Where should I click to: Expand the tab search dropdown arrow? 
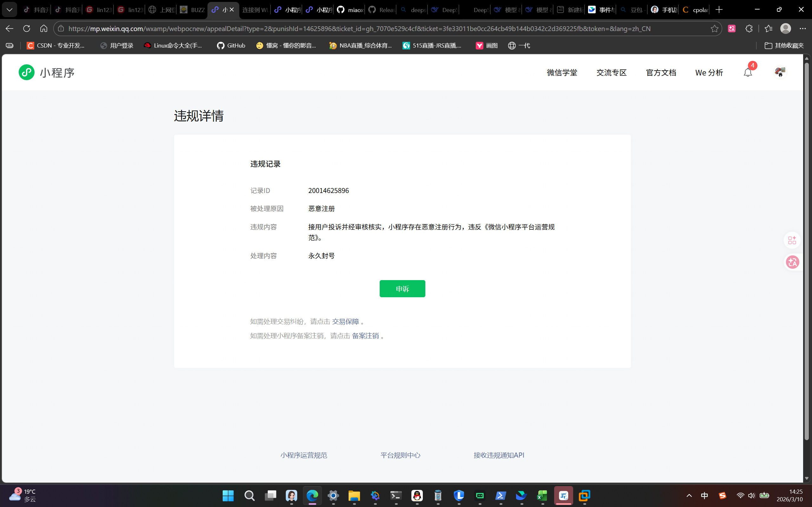click(10, 10)
